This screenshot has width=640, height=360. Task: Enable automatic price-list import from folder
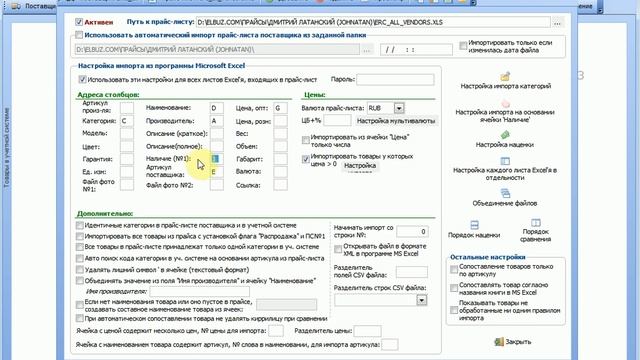click(79, 35)
